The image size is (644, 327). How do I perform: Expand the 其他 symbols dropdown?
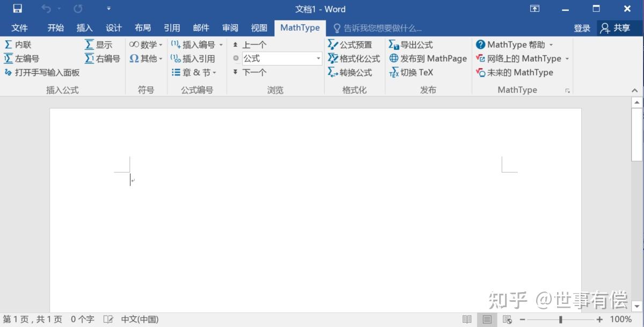coord(145,59)
